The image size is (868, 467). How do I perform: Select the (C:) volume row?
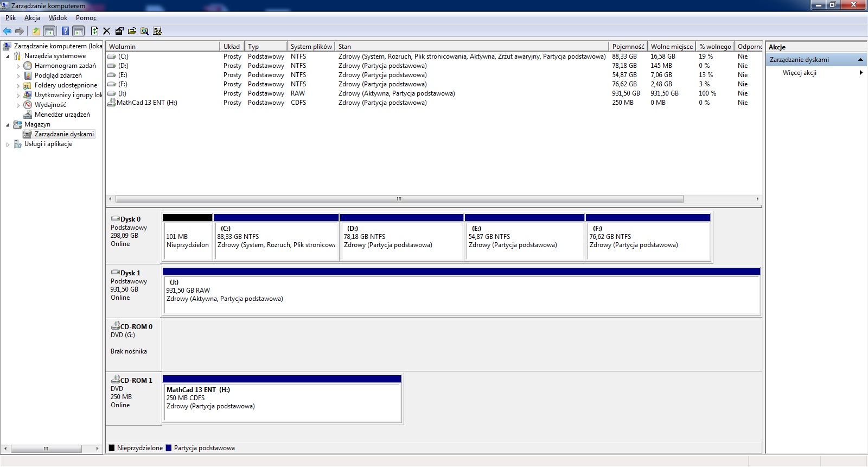pyautogui.click(x=434, y=56)
